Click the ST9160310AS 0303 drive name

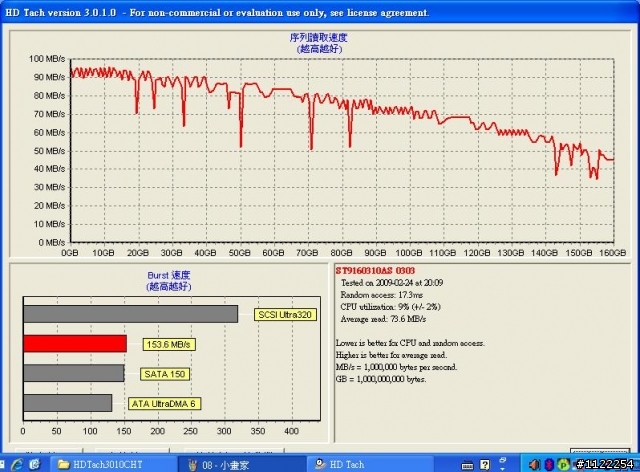(x=375, y=270)
